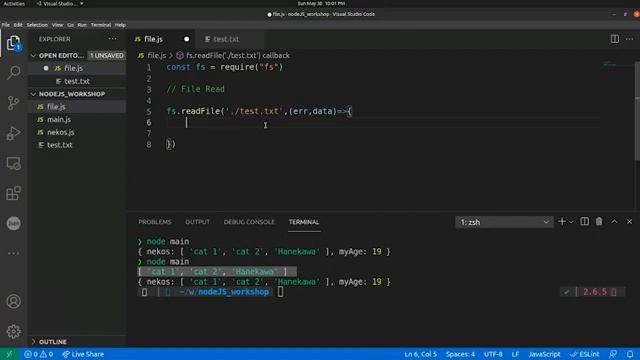Click unsaved dot on file.js tab

[187, 39]
